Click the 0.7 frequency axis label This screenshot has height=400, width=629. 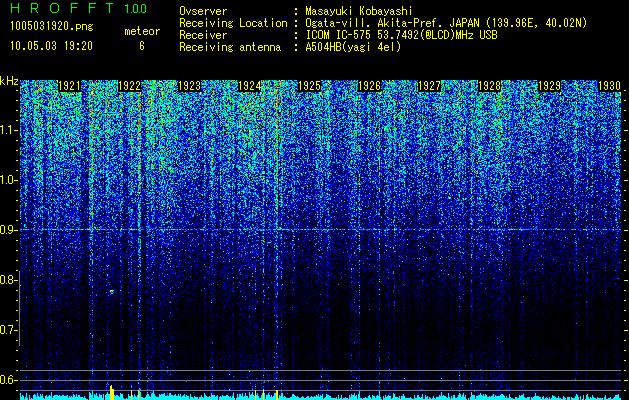click(x=9, y=330)
